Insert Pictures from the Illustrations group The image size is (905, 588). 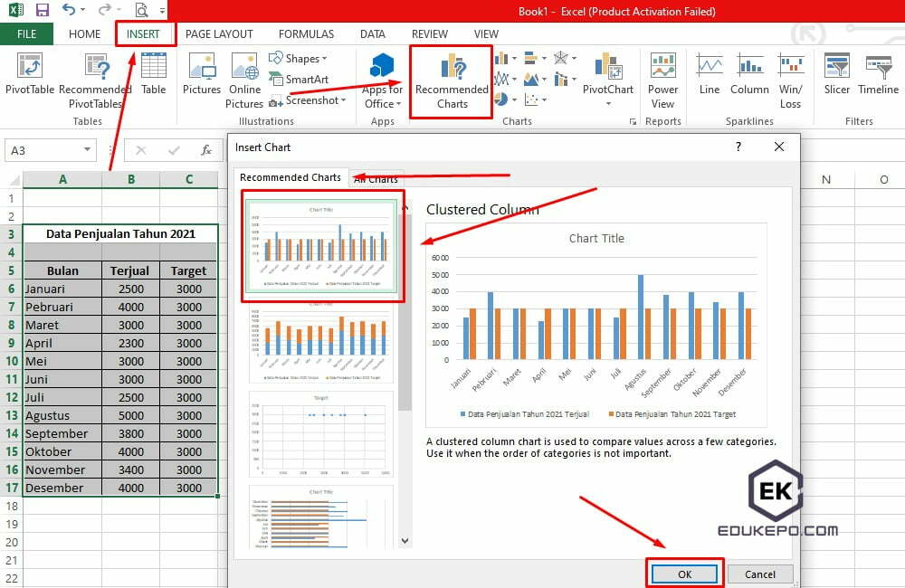tap(201, 80)
